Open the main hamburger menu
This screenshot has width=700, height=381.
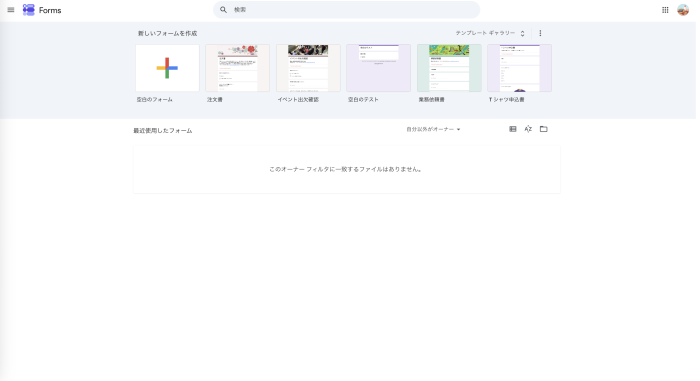pos(11,10)
